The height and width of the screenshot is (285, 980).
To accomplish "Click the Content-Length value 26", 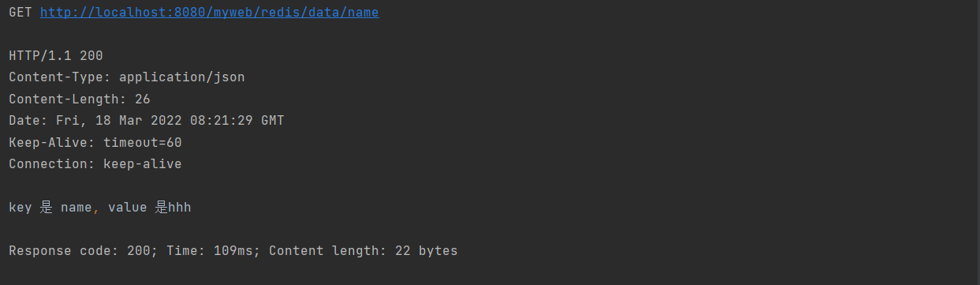I will (143, 99).
